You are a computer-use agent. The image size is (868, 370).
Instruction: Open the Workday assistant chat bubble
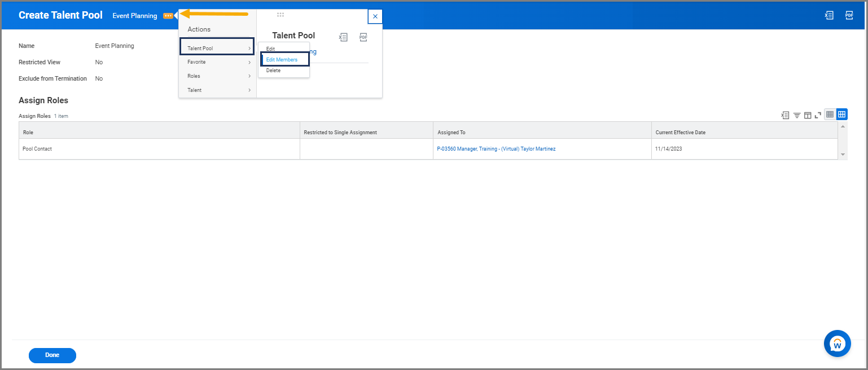[837, 343]
